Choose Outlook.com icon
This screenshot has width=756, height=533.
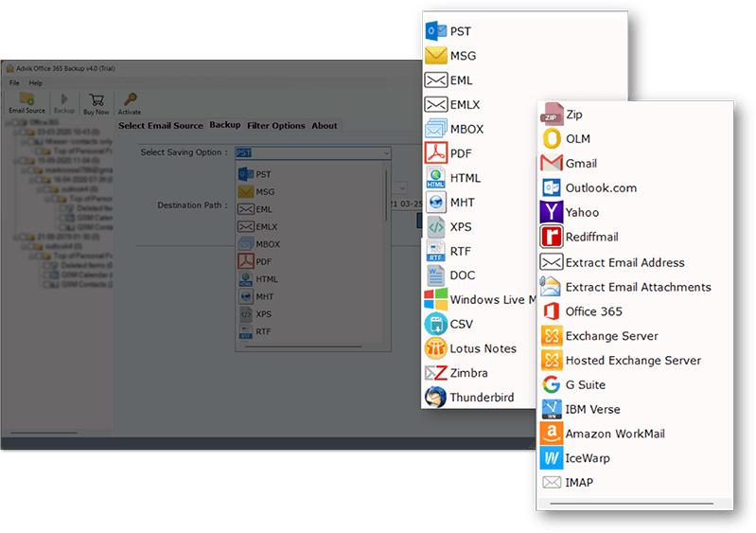click(552, 187)
